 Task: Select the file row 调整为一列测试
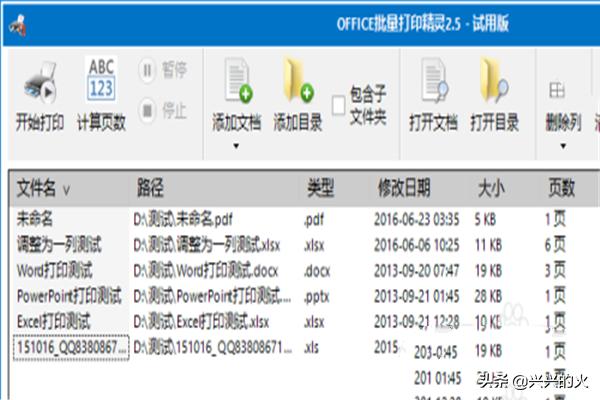59,245
